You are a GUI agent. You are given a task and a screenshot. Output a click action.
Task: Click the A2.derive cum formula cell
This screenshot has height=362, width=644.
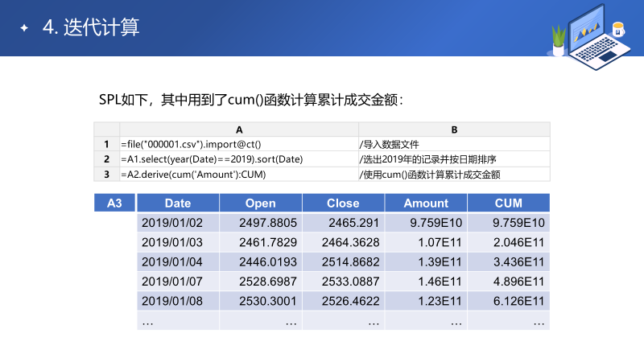pyautogui.click(x=239, y=174)
